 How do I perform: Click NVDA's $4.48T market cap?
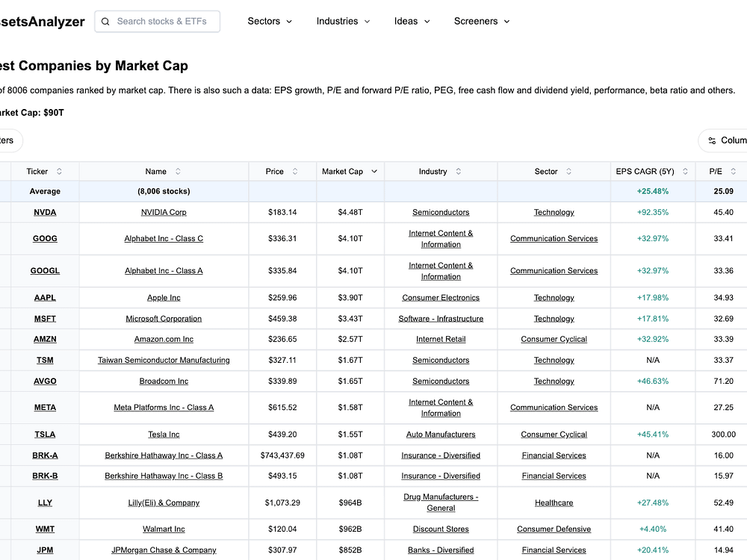point(350,212)
